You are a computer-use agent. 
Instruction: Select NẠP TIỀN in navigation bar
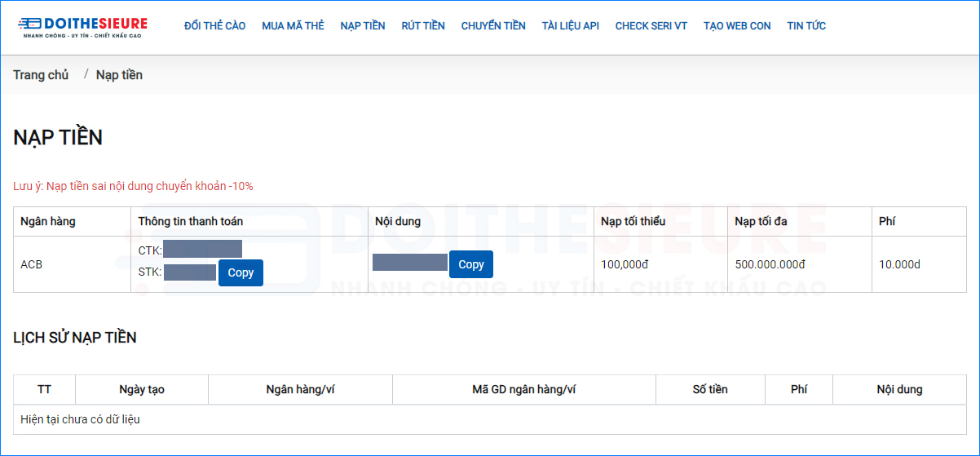pyautogui.click(x=363, y=26)
